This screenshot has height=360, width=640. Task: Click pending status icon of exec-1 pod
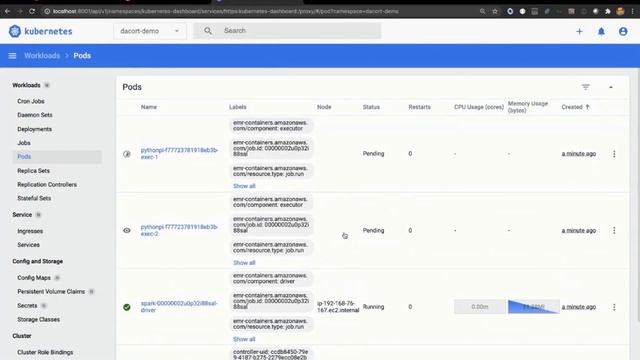[127, 154]
